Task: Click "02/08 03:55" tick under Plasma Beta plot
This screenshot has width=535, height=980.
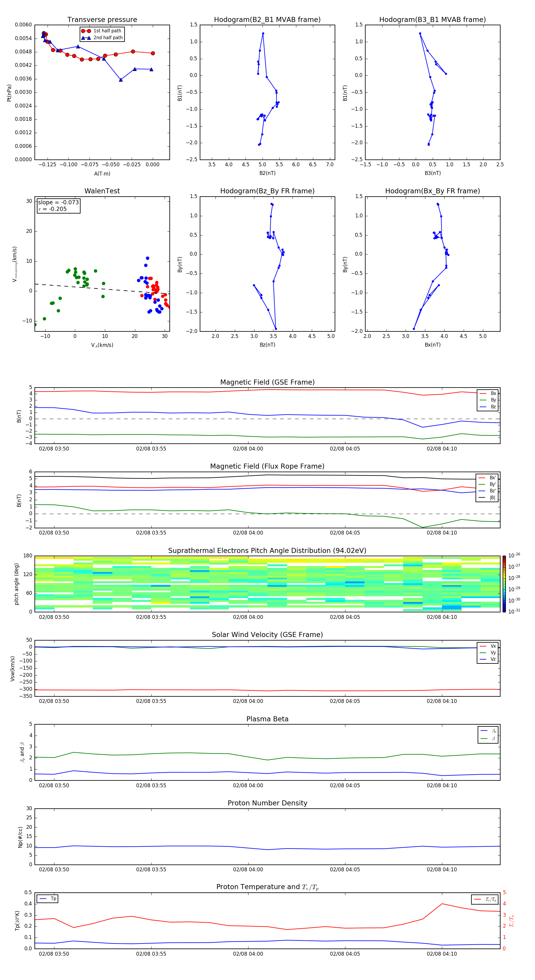Action: click(x=151, y=785)
